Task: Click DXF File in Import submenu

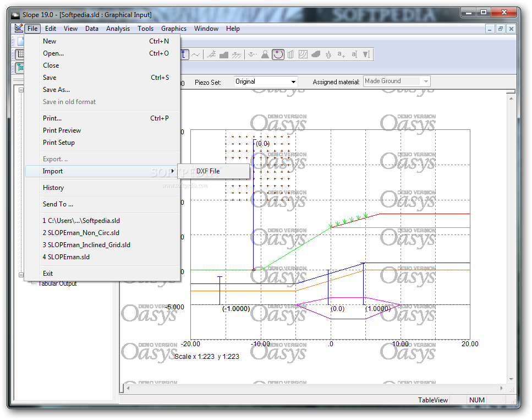Action: pyautogui.click(x=214, y=171)
